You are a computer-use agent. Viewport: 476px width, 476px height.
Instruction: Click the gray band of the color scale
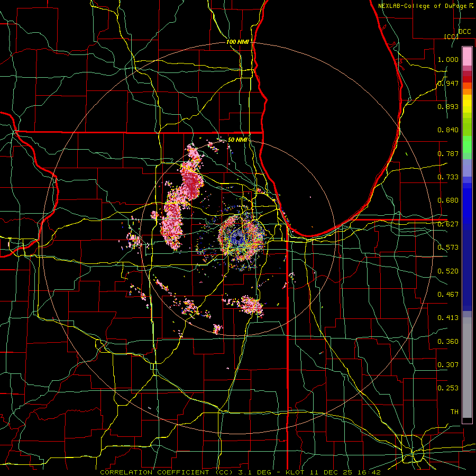click(x=467, y=368)
